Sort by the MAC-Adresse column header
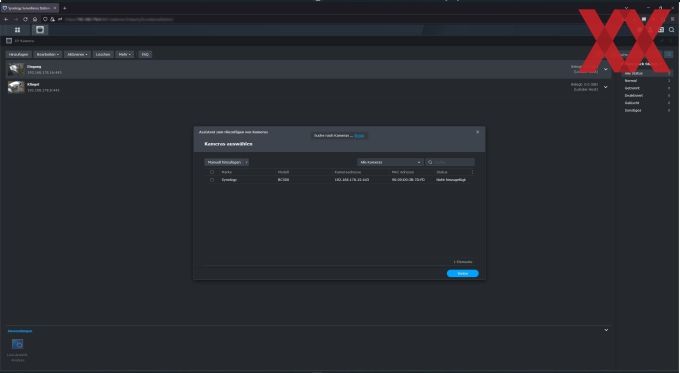 click(403, 172)
